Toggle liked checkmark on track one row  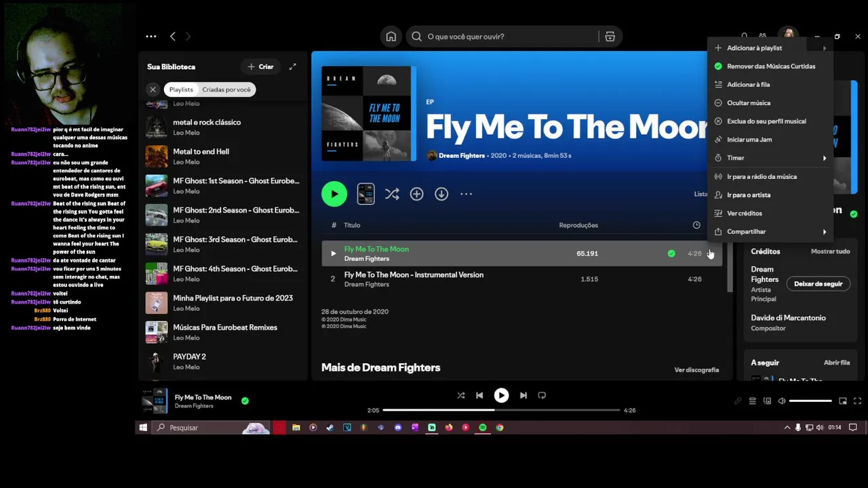pos(671,253)
